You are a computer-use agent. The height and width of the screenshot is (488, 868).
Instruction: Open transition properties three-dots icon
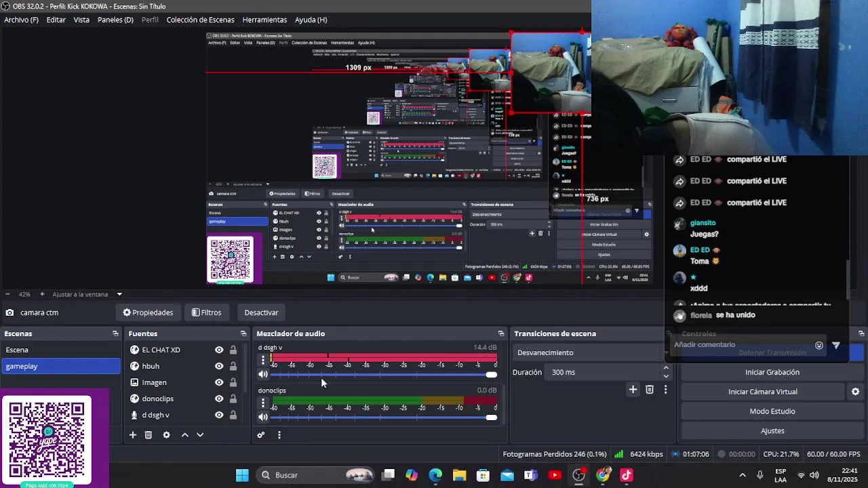tap(665, 389)
